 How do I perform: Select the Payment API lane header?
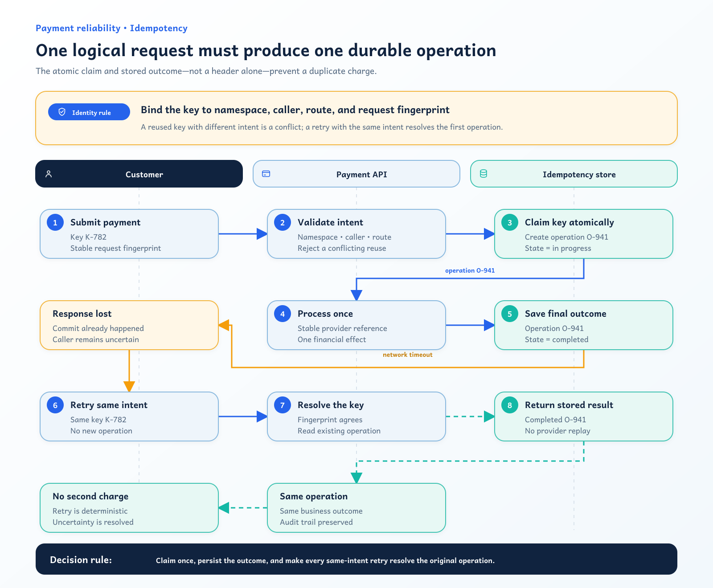tap(356, 174)
